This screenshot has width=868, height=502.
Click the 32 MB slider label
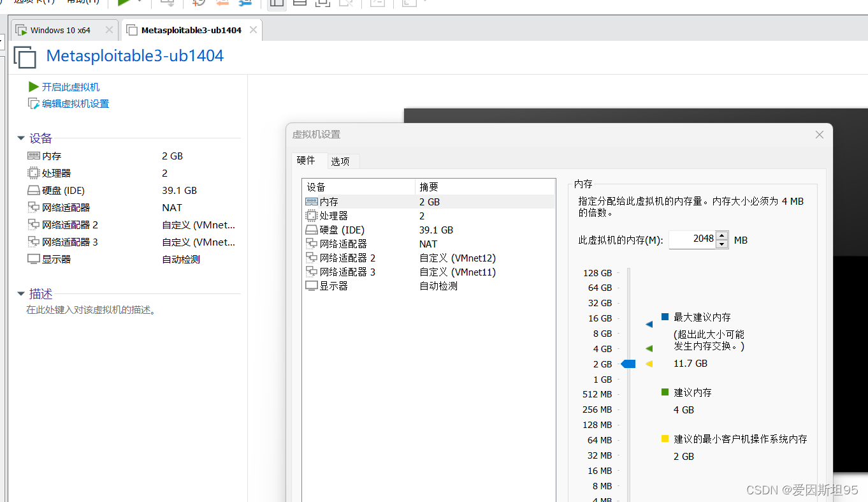(600, 455)
